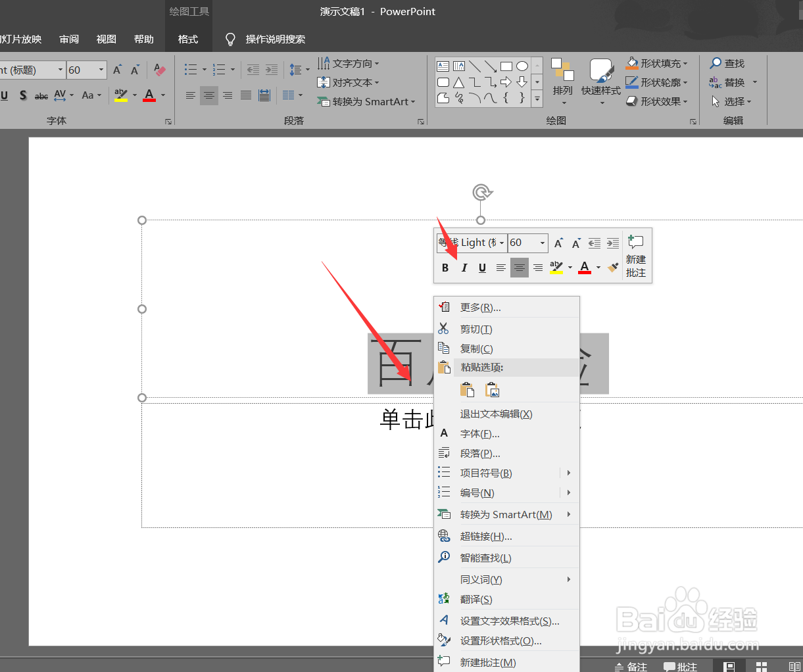Expand the shapes gallery more button
This screenshot has height=672, width=803.
click(537, 98)
